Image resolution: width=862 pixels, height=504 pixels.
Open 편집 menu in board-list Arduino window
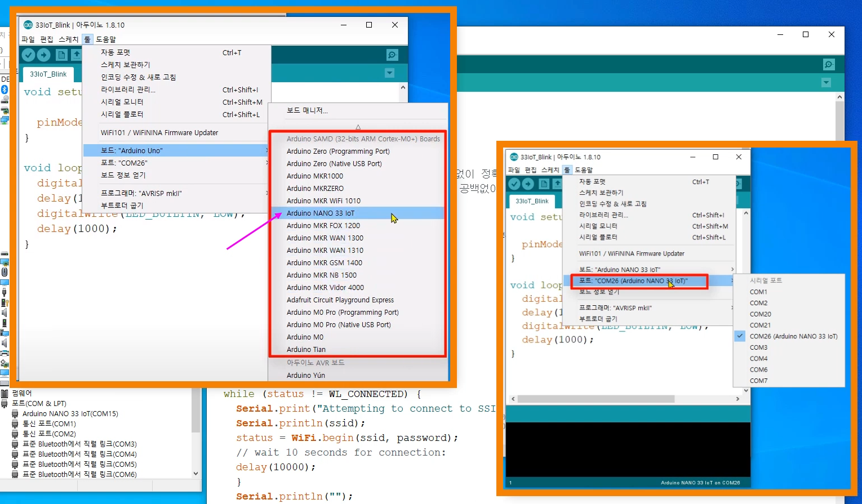47,39
